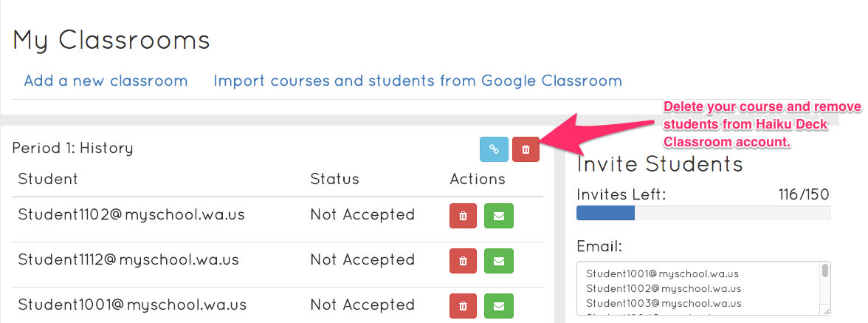Remove Student1102 using the red trash icon
The image size is (868, 323).
(463, 216)
